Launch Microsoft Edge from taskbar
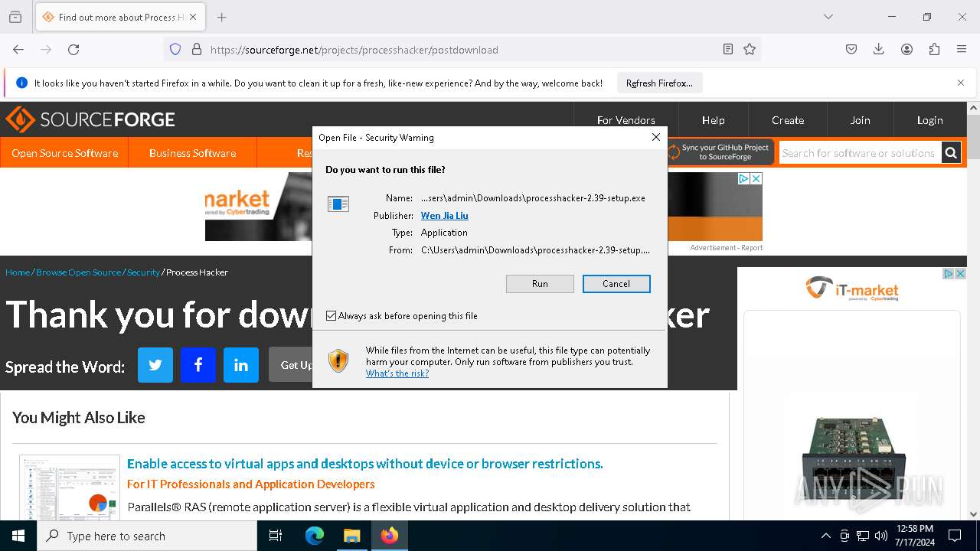 pyautogui.click(x=315, y=536)
